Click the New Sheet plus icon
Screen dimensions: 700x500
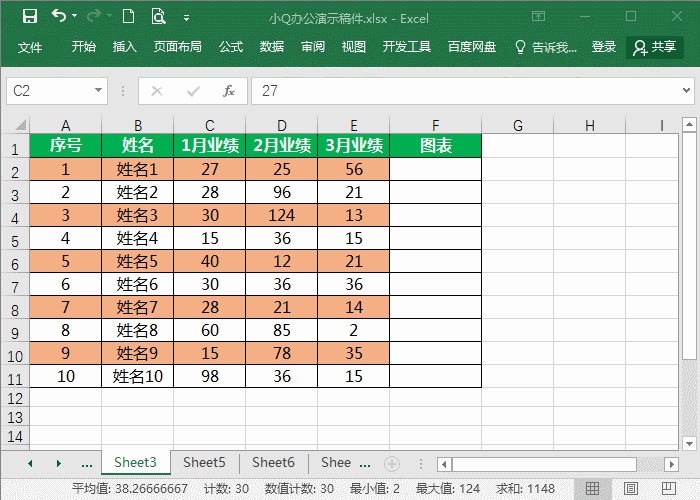pyautogui.click(x=392, y=464)
